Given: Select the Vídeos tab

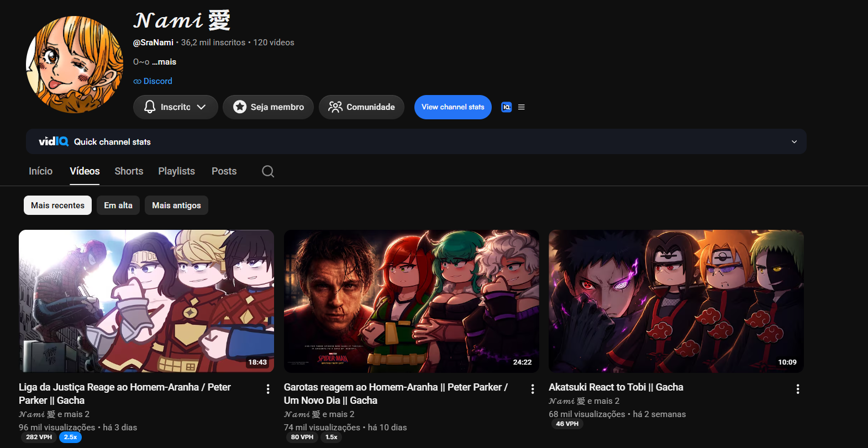Looking at the screenshot, I should click(85, 171).
